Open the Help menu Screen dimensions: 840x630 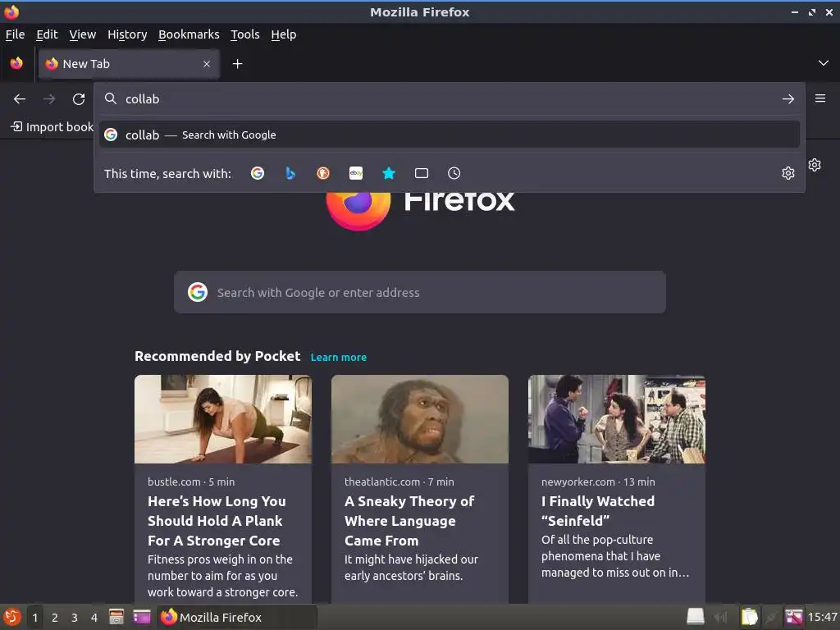[283, 34]
